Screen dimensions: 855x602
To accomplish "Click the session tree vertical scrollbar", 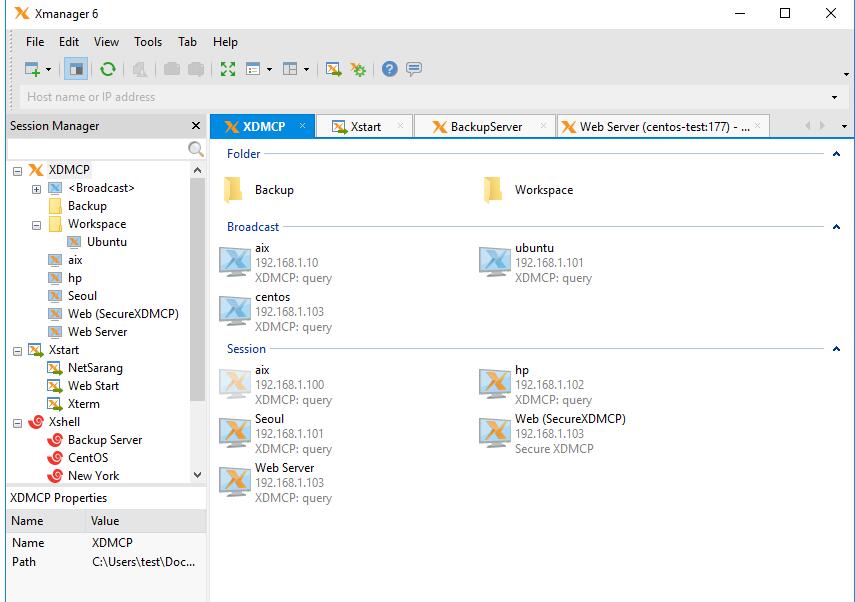I will tap(197, 289).
